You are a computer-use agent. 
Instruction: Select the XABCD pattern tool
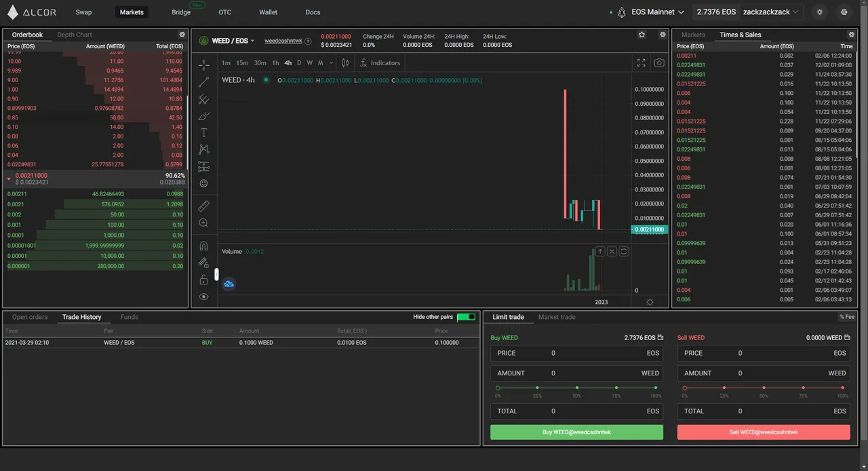point(203,149)
